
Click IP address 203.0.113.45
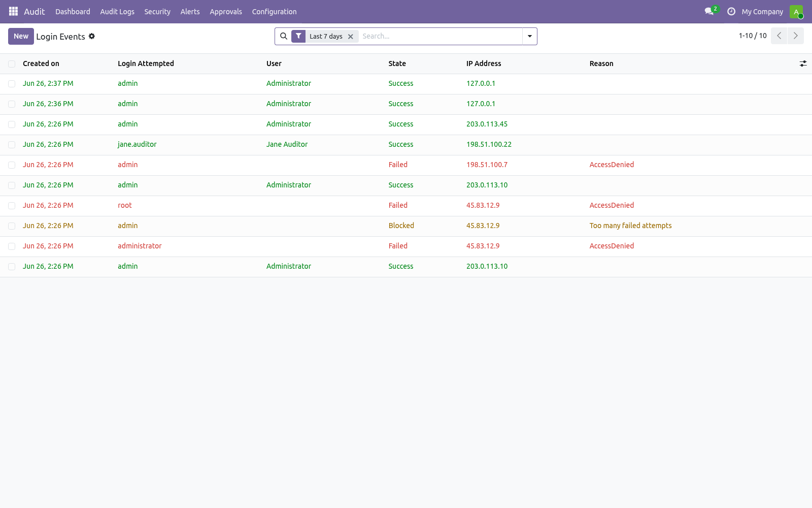(x=487, y=124)
